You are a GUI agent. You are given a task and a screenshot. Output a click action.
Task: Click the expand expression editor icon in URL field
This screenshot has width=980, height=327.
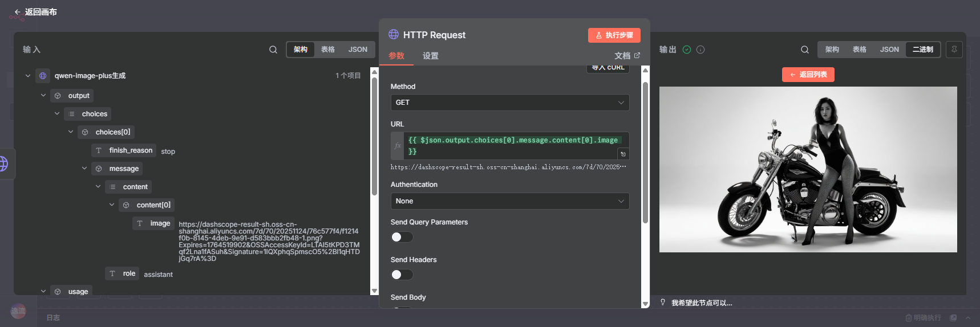coord(623,154)
